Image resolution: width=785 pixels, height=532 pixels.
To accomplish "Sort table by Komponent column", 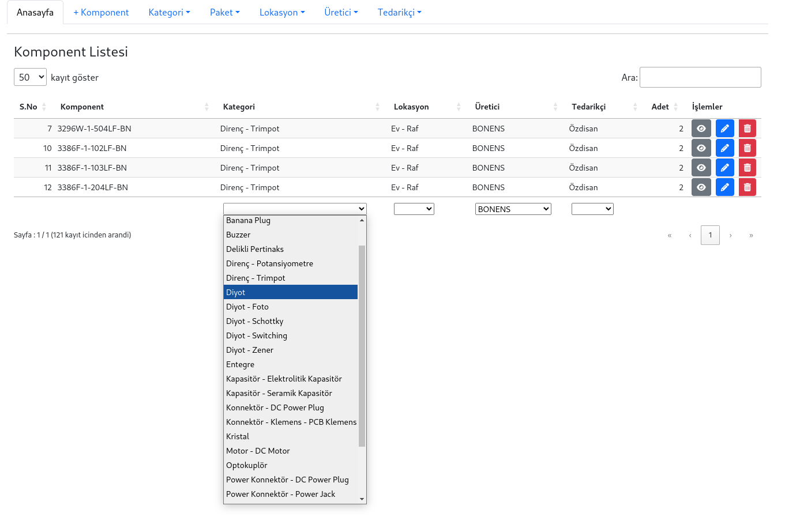I will (134, 107).
